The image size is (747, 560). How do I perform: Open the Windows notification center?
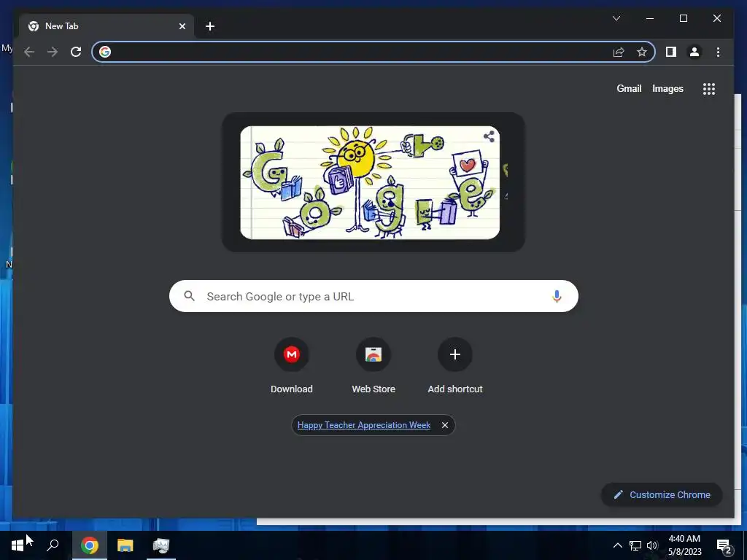tap(724, 545)
